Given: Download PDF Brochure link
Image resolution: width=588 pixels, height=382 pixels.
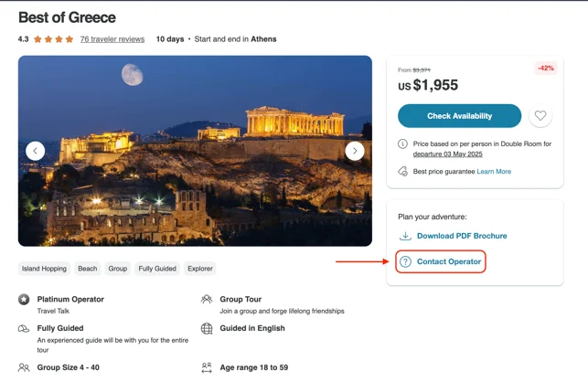Looking at the screenshot, I should [x=462, y=236].
